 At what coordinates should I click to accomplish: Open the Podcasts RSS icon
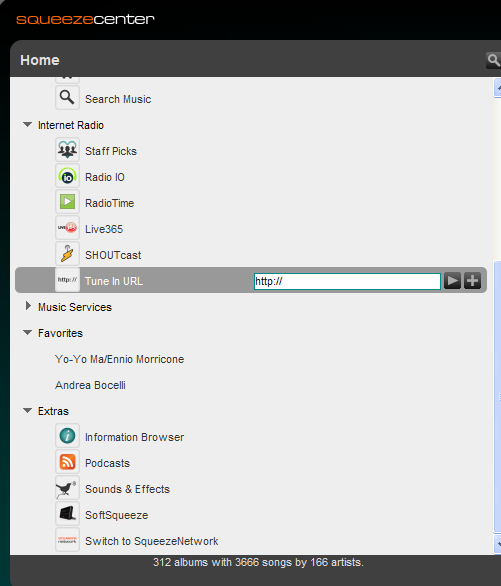[x=67, y=462]
